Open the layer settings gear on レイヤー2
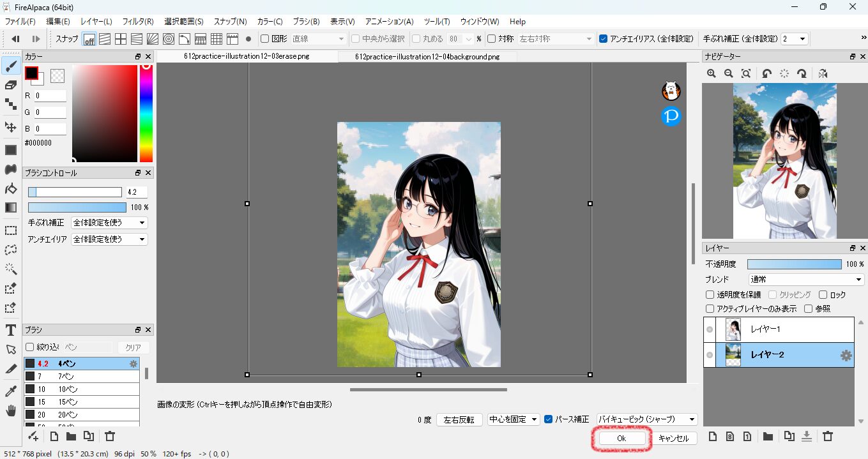 click(x=846, y=356)
